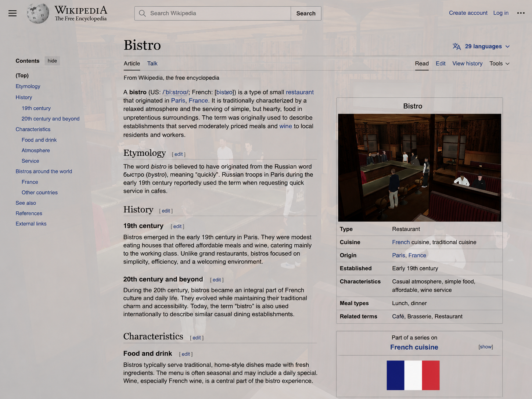Click the Early 19th century infobox value
Viewport: 532px width, 399px height.
pos(415,268)
